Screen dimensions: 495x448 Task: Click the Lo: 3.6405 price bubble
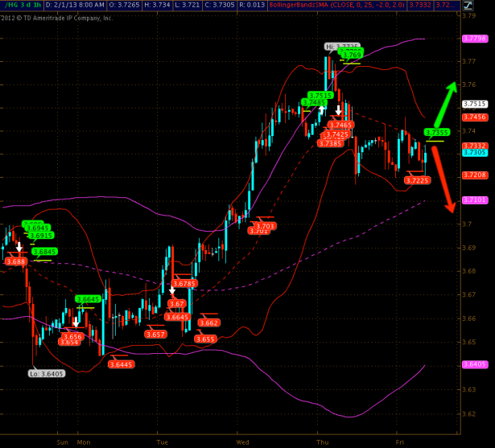[46, 373]
